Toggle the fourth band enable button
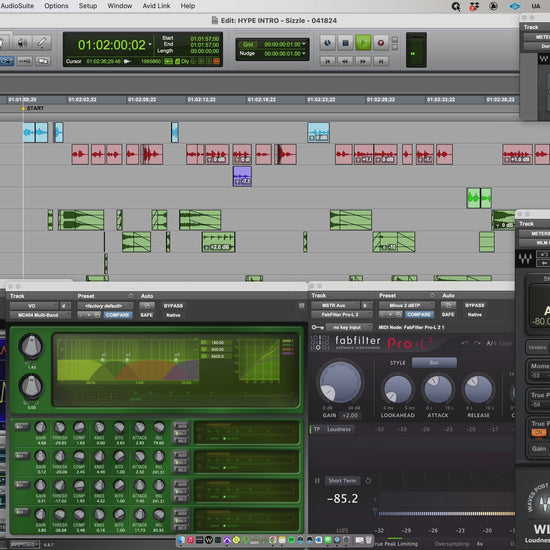The width and height of the screenshot is (550, 550). click(x=22, y=512)
